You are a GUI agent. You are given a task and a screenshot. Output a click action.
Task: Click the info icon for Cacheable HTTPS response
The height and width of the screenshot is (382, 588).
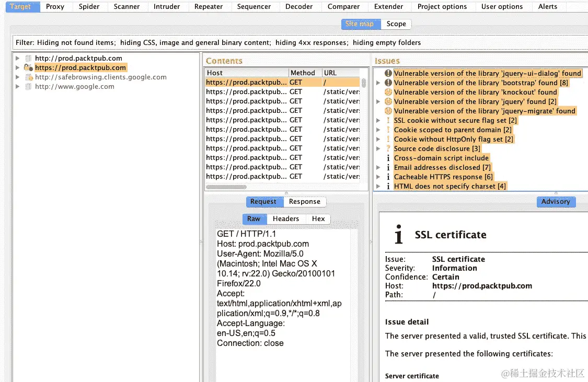[388, 177]
